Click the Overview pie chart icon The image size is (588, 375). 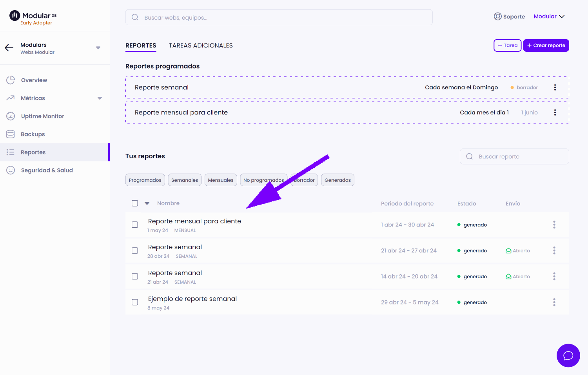(x=11, y=80)
